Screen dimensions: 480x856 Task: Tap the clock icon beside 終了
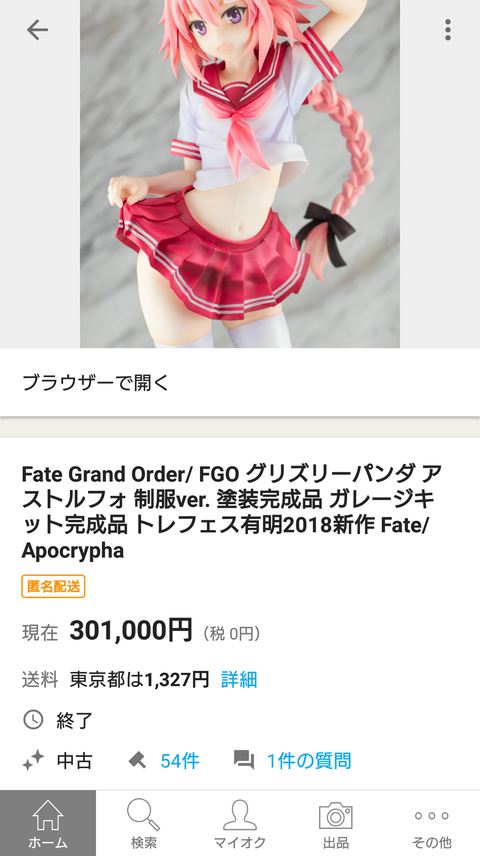pyautogui.click(x=33, y=720)
